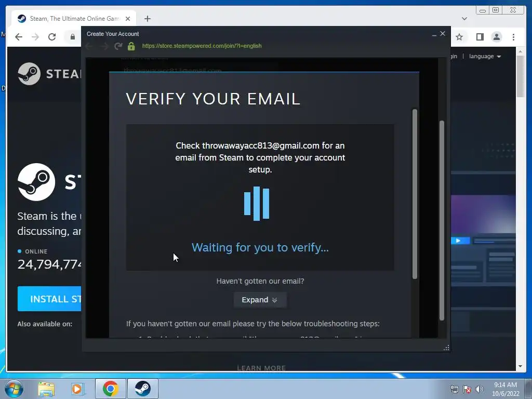
Task: Play the video on Steam page
Action: tap(458, 241)
